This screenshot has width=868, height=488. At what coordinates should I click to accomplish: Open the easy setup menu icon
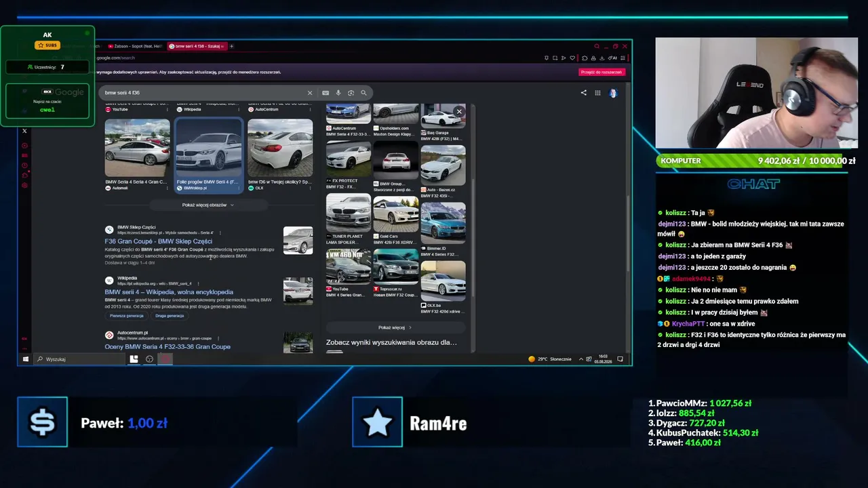623,58
